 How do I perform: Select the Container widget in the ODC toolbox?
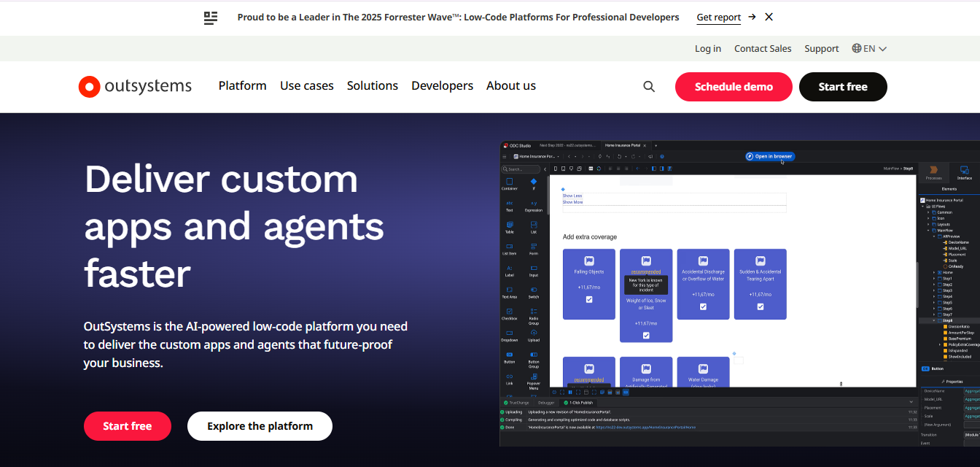tap(508, 180)
